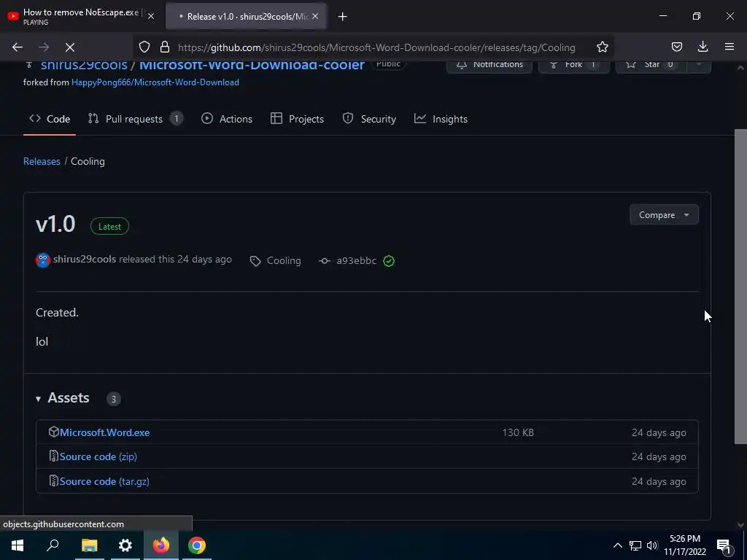Open the Code repository tab
The image size is (747, 560).
coord(50,119)
